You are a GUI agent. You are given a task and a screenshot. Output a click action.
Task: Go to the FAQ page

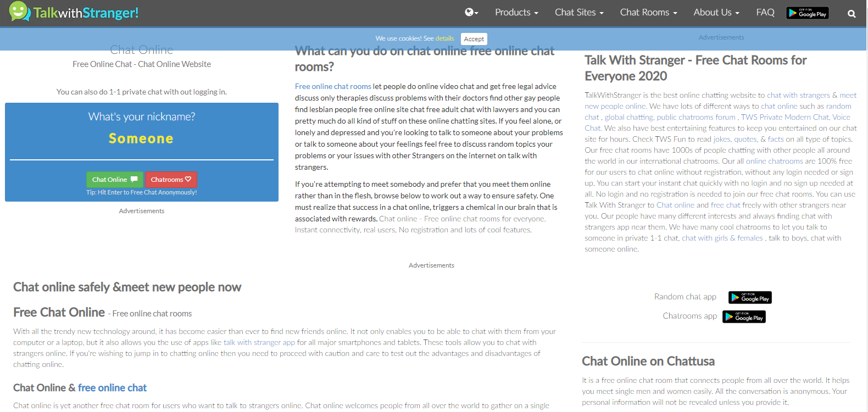pyautogui.click(x=765, y=13)
